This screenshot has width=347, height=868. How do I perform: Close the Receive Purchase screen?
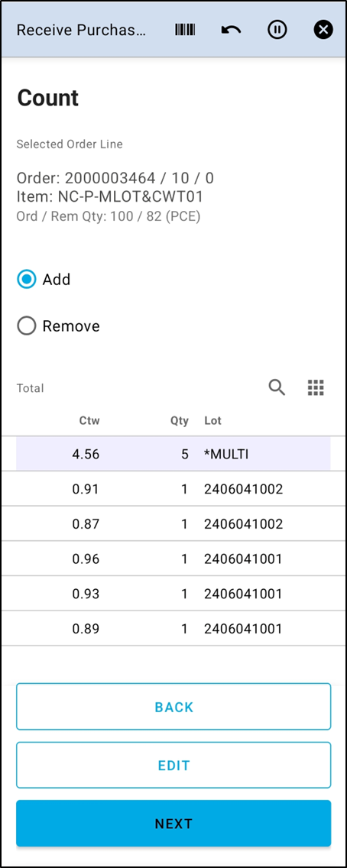pos(323,29)
